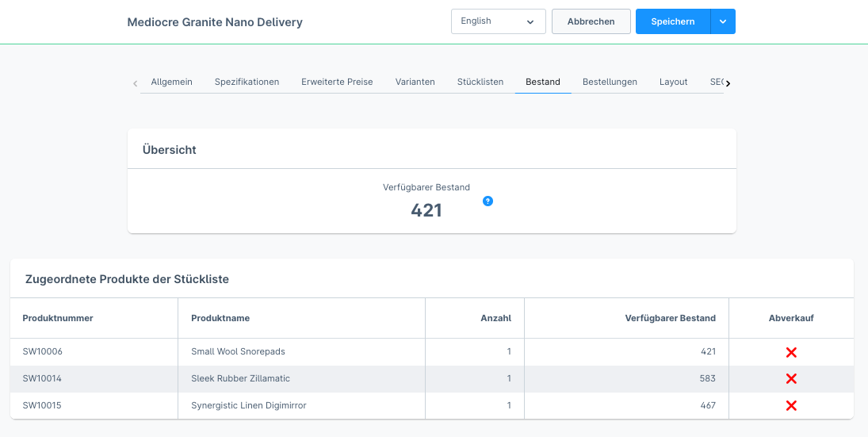Click the red X in SW10006 row
This screenshot has width=868, height=437.
pyautogui.click(x=791, y=352)
